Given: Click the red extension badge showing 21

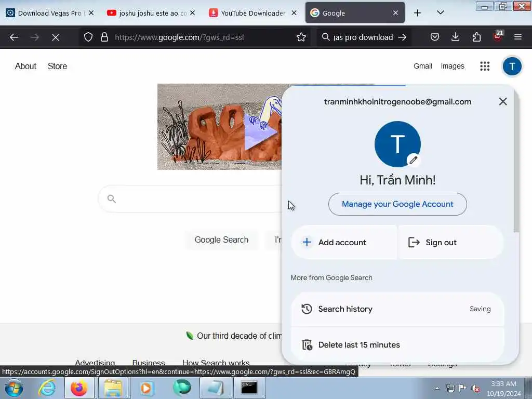Looking at the screenshot, I should coord(497,36).
